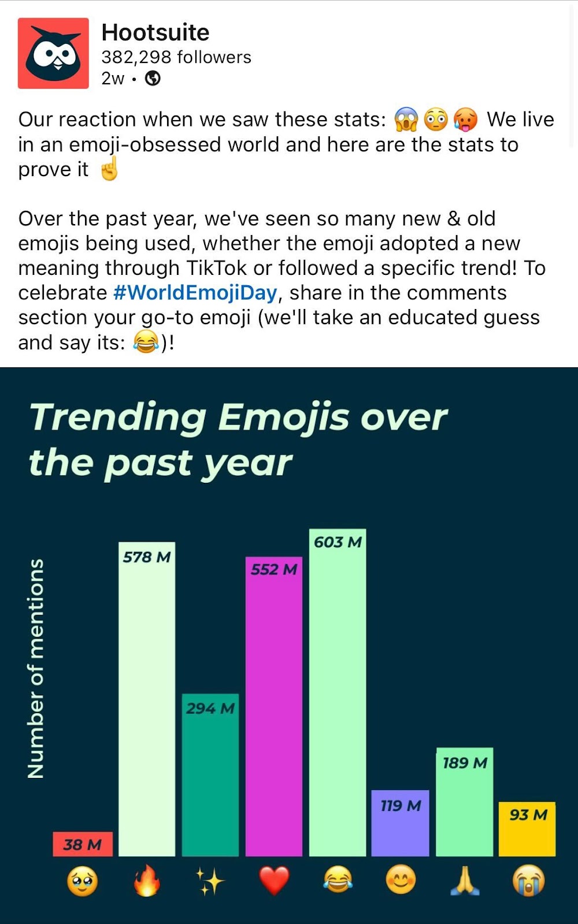Click the loudly crying emoji below chart
Image resolution: width=578 pixels, height=924 pixels.
pos(528,881)
